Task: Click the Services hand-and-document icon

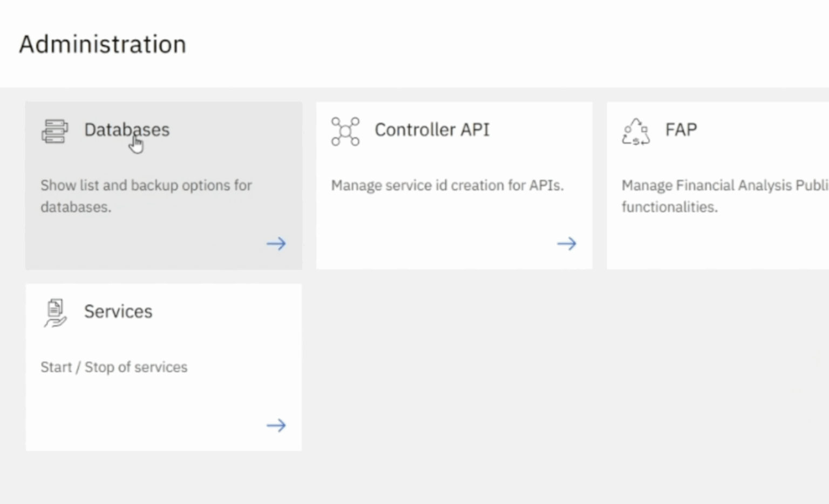Action: point(55,313)
